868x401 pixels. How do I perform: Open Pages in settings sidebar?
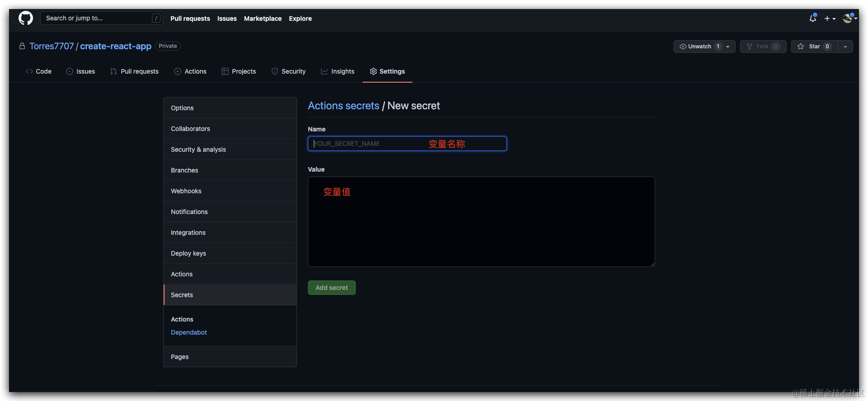(230, 357)
